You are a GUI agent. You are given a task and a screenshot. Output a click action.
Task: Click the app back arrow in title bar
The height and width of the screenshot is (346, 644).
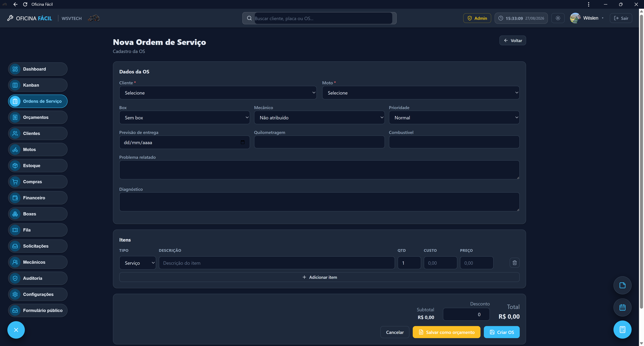click(x=15, y=4)
